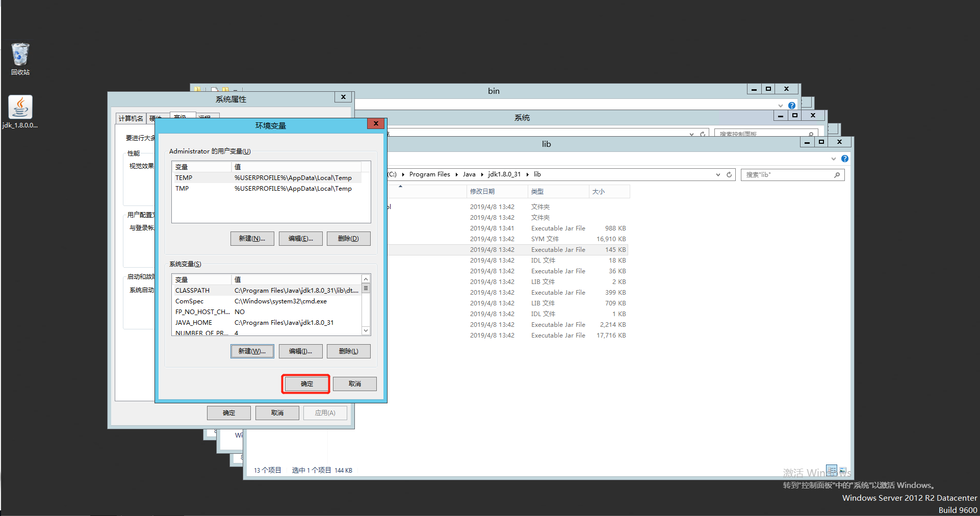Click the highlighted 确定 button
980x516 pixels.
tap(305, 383)
